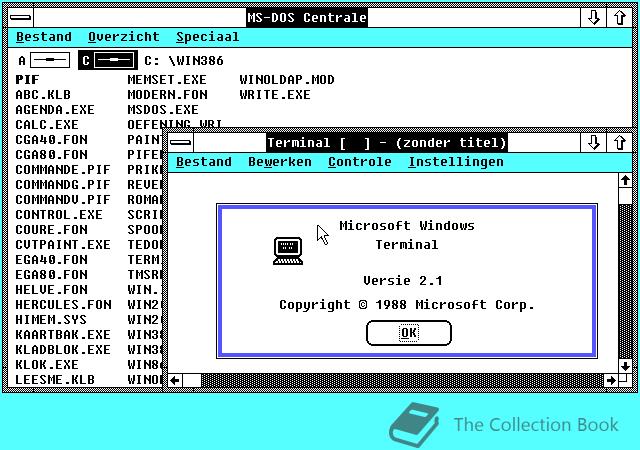The height and width of the screenshot is (450, 640).
Task: Select CONTROL.EXE in the file list
Action: [59, 215]
